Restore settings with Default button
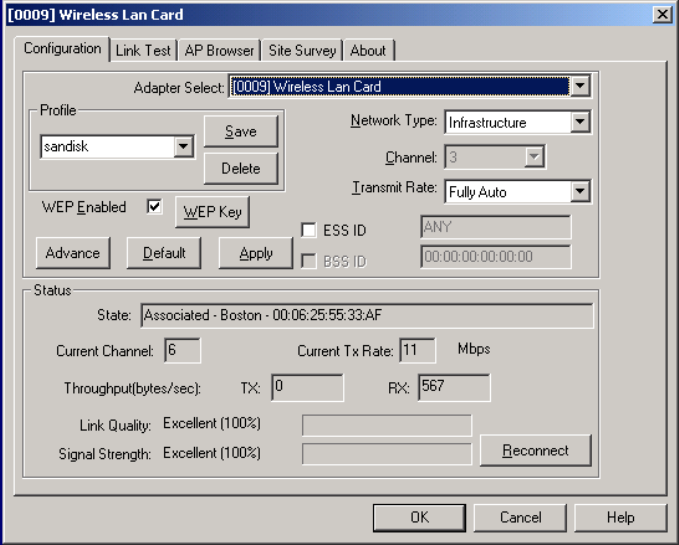The height and width of the screenshot is (545, 679). pyautogui.click(x=163, y=253)
